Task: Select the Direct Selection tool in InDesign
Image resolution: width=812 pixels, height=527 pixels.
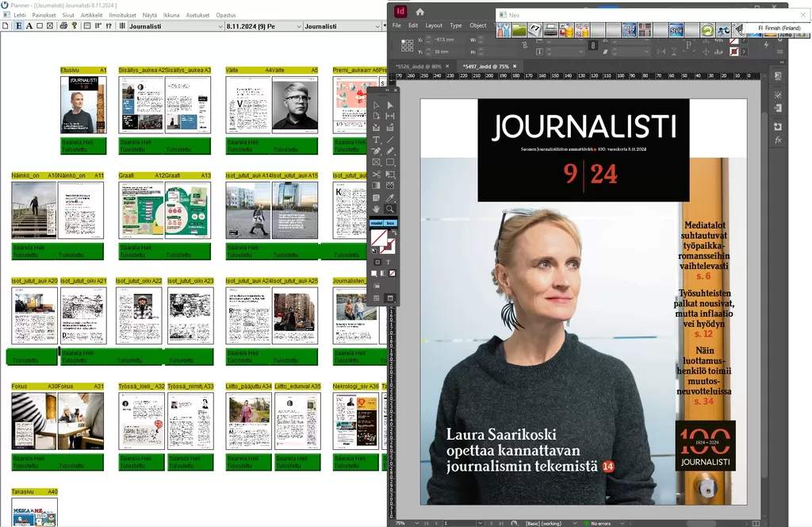Action: click(390, 106)
